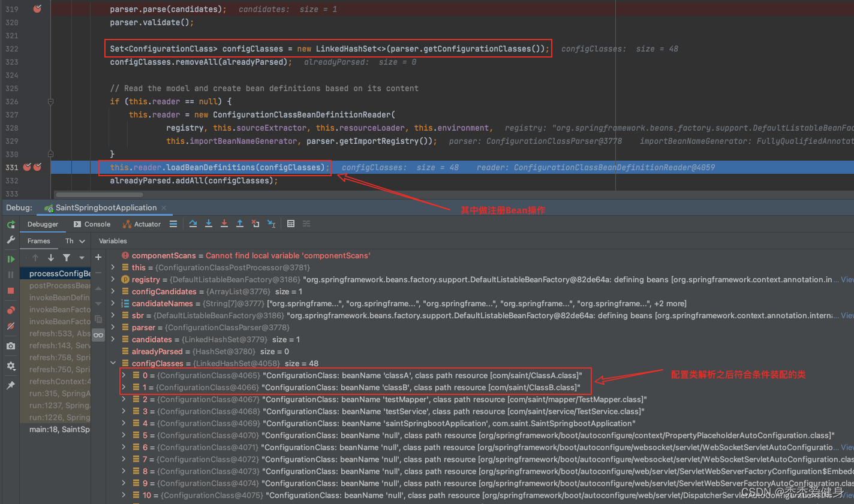
Task: Switch to the Actuator tab
Action: (142, 224)
